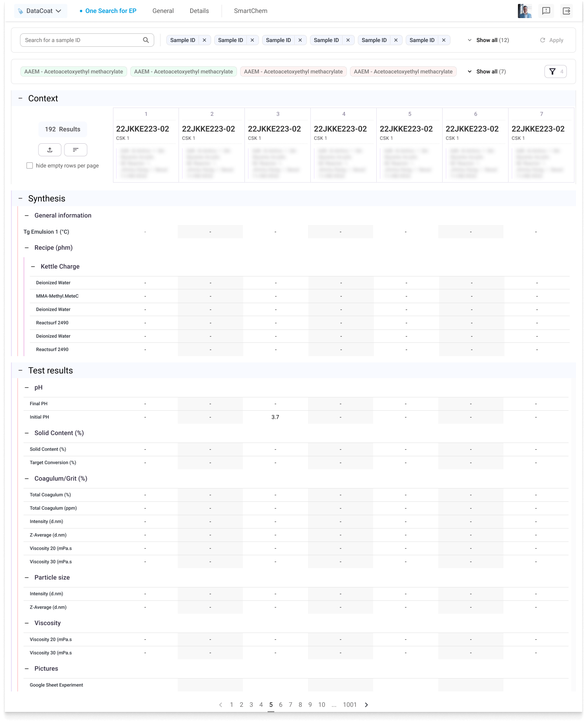
Task: Click the logout icon at top right
Action: pyautogui.click(x=566, y=11)
